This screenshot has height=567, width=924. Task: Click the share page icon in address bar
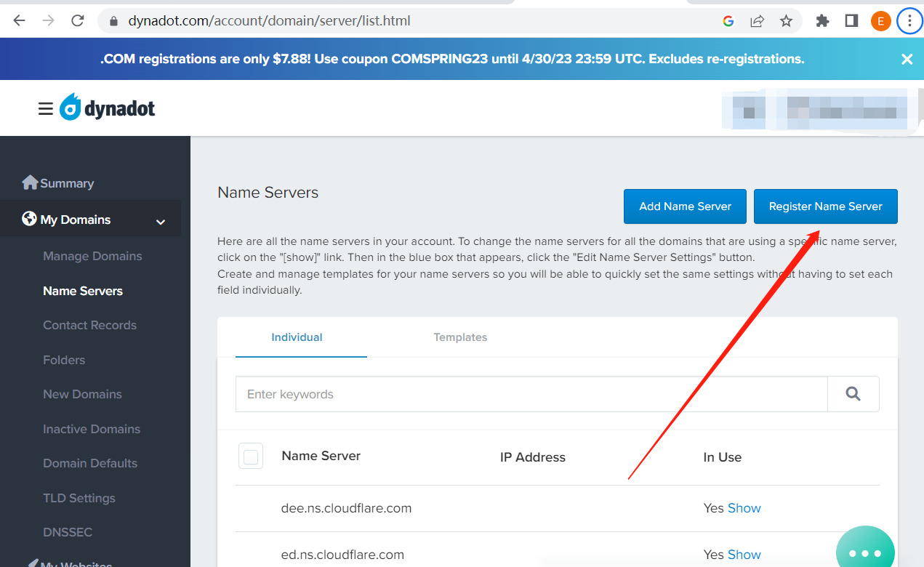pyautogui.click(x=757, y=21)
